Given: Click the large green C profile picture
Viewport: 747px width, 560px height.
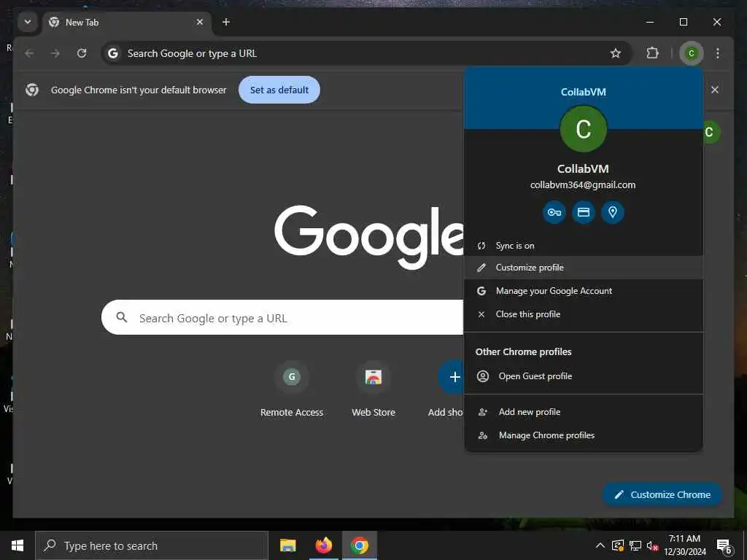Looking at the screenshot, I should click(583, 129).
